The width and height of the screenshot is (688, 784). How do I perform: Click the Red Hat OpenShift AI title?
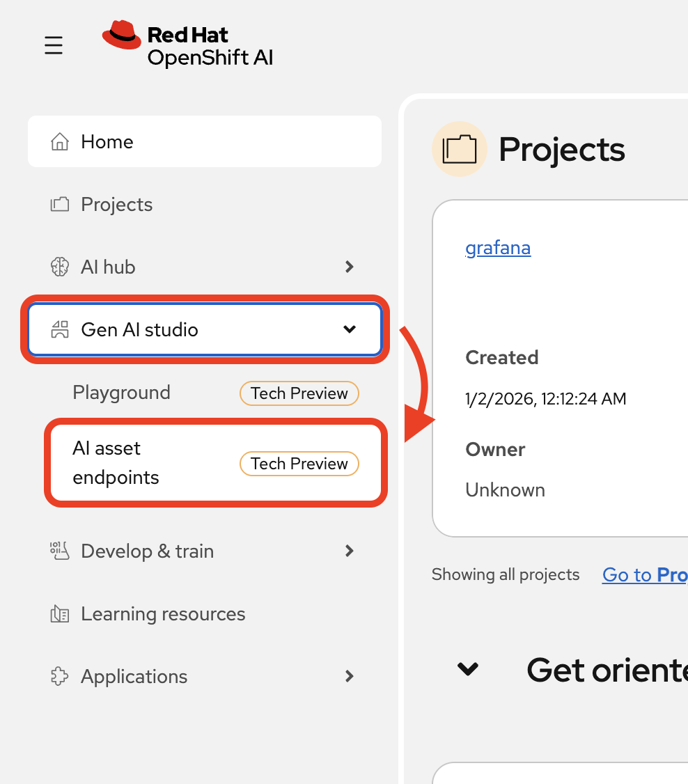click(x=210, y=46)
